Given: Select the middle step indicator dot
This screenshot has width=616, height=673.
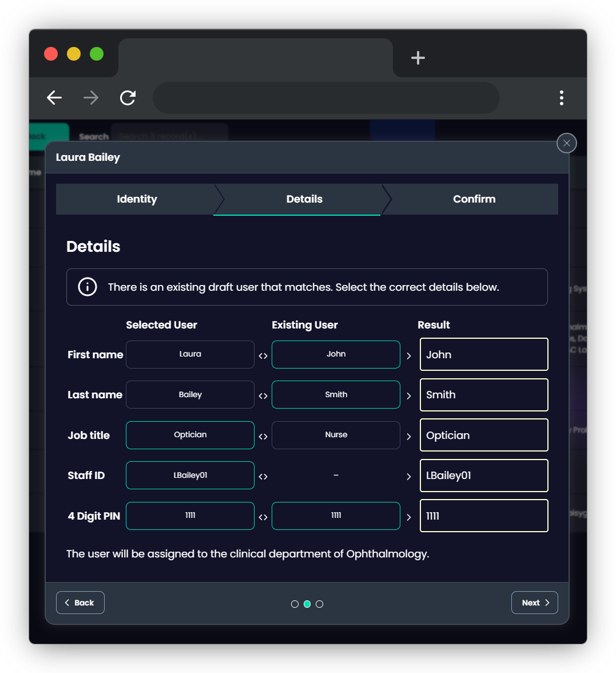Looking at the screenshot, I should (307, 604).
